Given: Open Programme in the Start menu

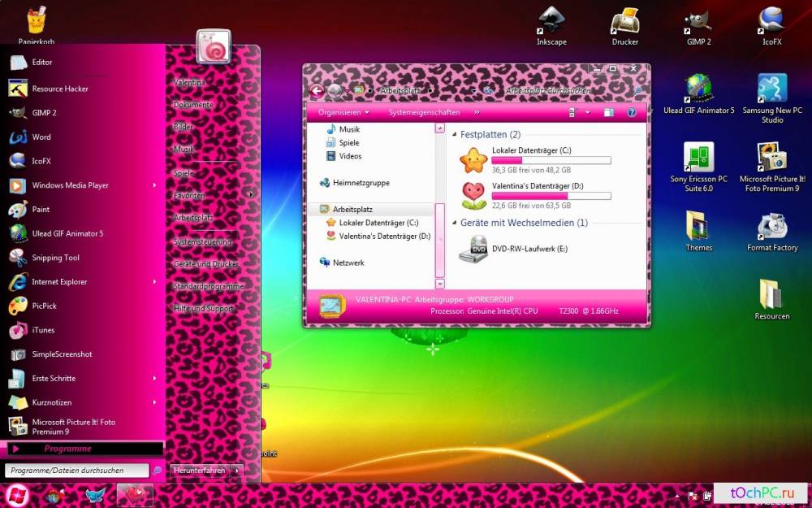Looking at the screenshot, I should click(84, 449).
